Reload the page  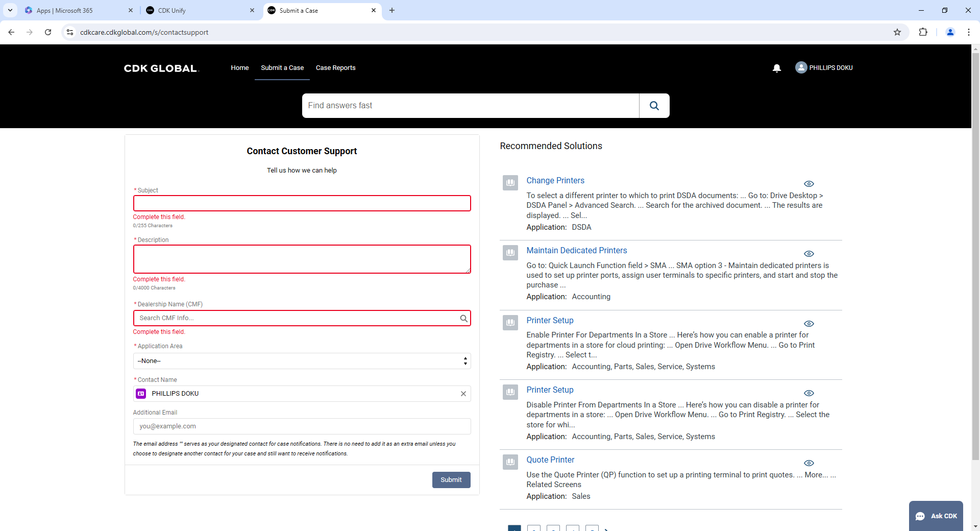tap(48, 32)
